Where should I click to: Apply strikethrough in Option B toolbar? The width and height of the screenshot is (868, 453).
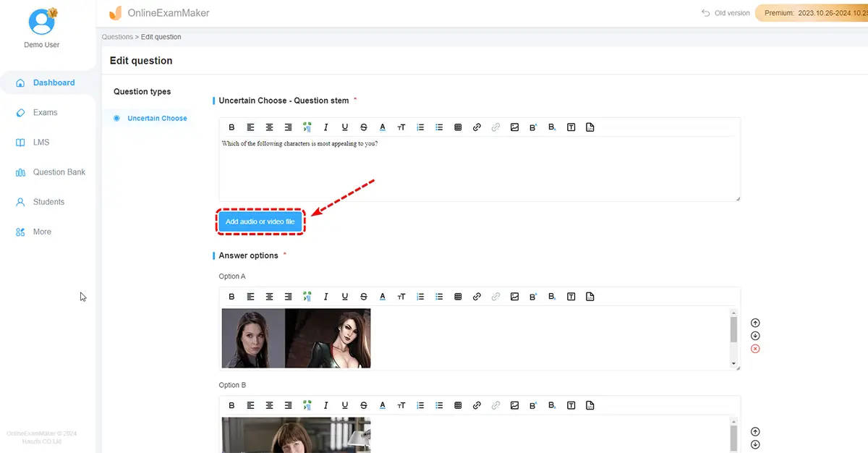tap(364, 405)
